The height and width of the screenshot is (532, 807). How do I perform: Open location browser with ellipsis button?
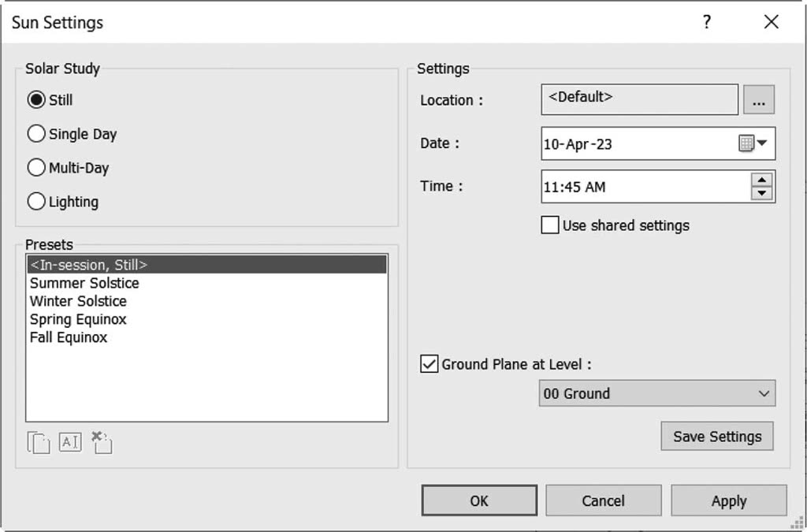point(759,100)
